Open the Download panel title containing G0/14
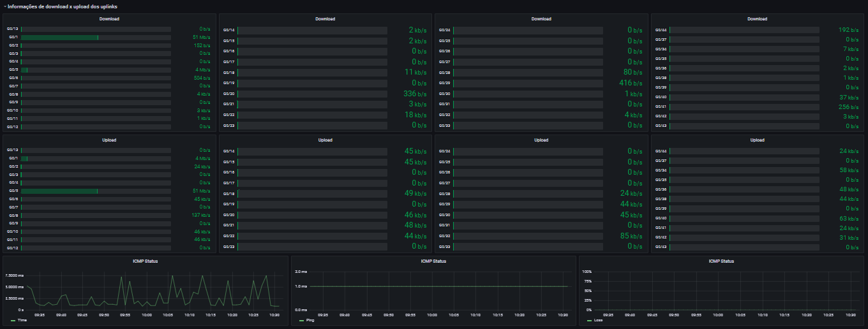 325,19
